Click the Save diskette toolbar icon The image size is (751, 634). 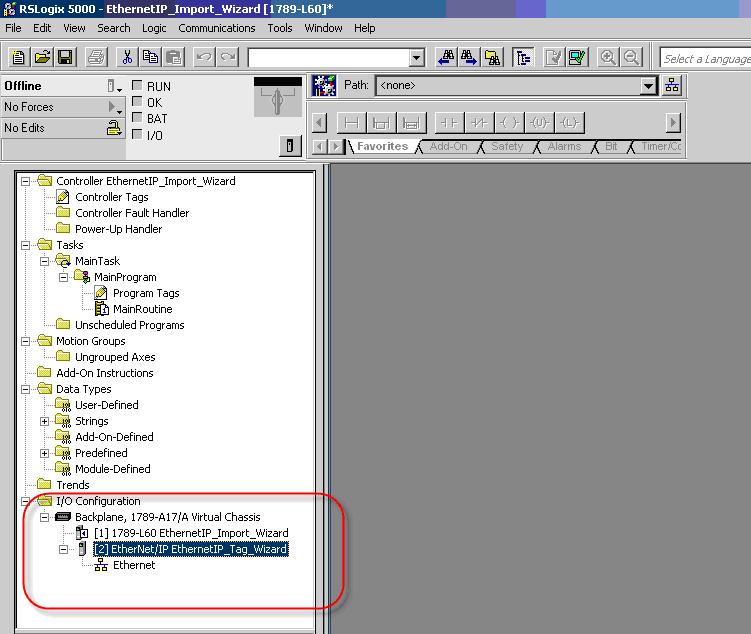[x=65, y=58]
